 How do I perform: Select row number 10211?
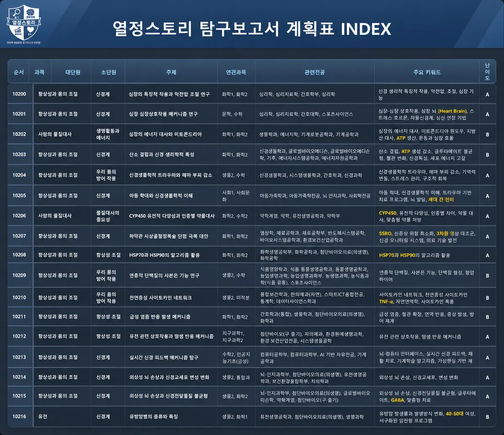click(x=19, y=317)
